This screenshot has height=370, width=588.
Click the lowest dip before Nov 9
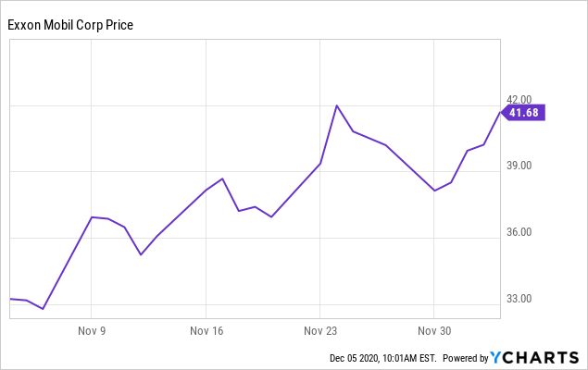click(43, 309)
